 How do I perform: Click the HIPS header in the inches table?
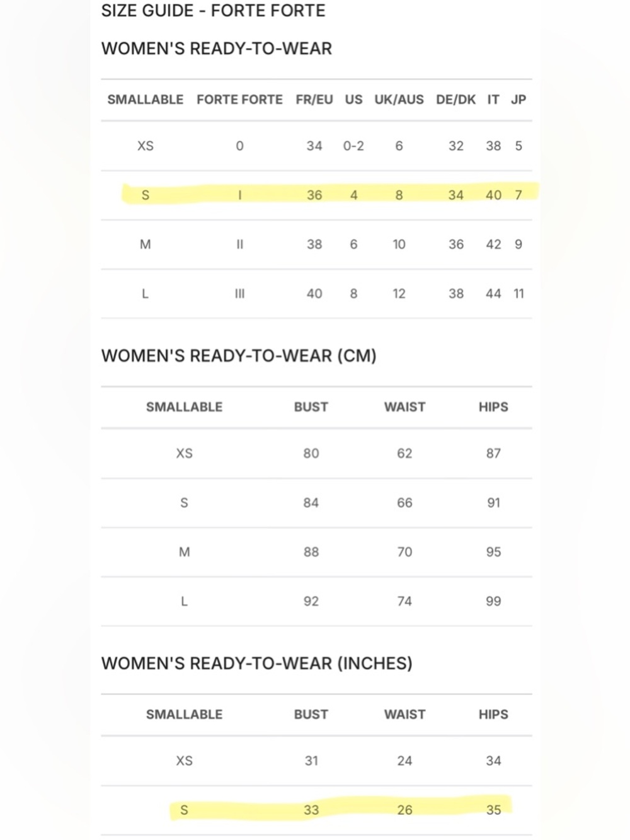pos(493,715)
